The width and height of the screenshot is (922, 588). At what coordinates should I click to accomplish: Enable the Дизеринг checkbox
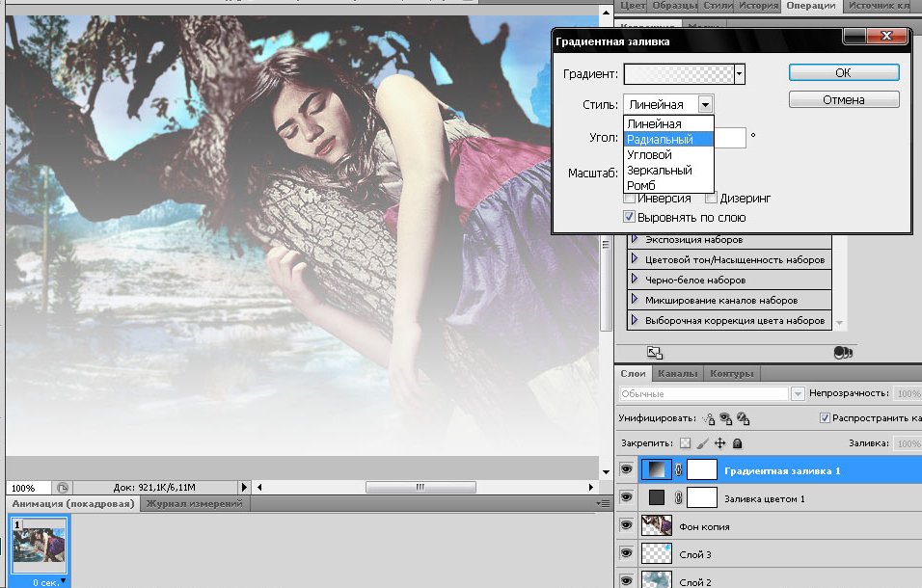pyautogui.click(x=711, y=199)
